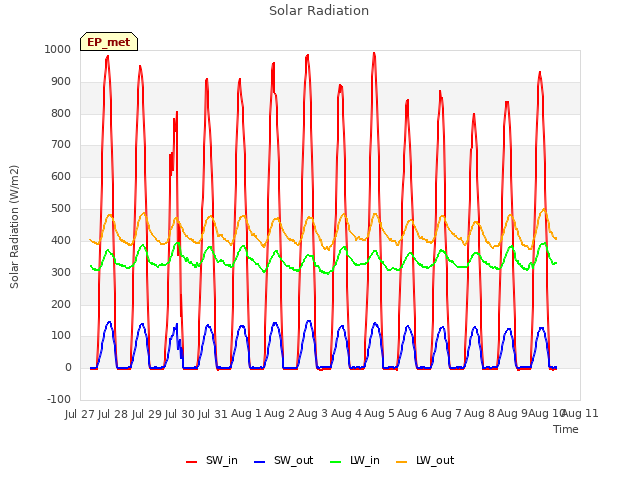
Task: Toggle the LW_out legend label
Action: (x=435, y=461)
